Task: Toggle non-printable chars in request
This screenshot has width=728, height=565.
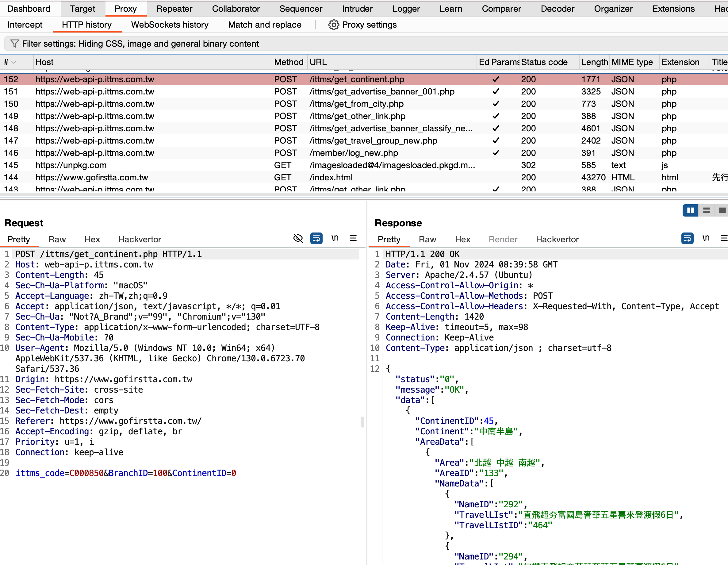Action: click(x=335, y=238)
